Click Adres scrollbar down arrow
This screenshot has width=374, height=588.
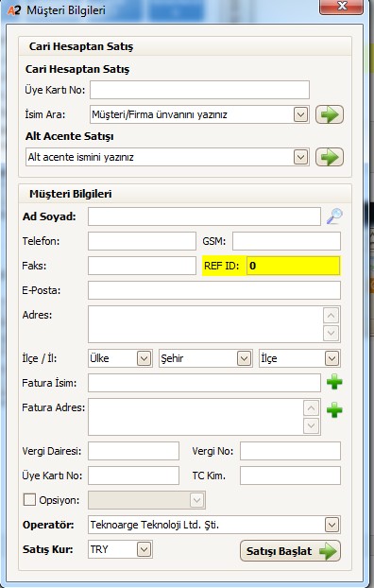coord(331,333)
